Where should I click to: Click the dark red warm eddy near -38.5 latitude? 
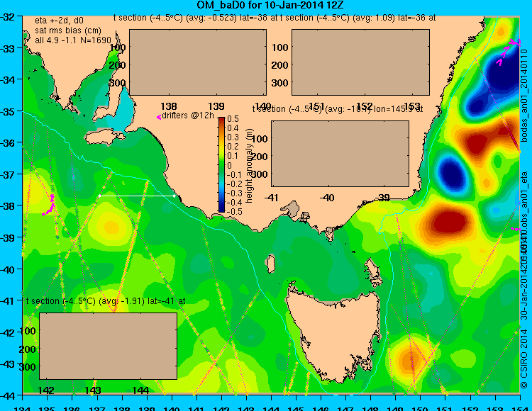[448, 223]
